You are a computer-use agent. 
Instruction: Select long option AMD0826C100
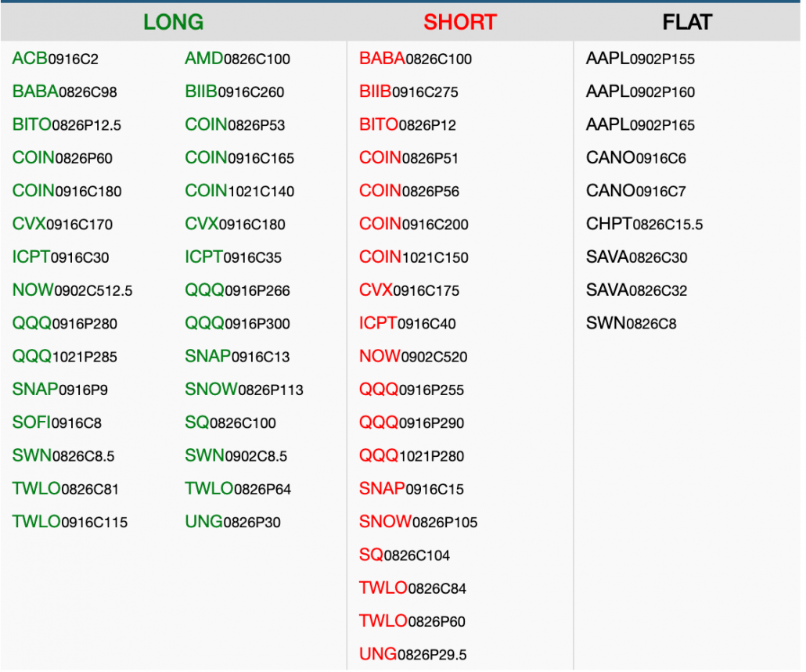click(x=237, y=59)
